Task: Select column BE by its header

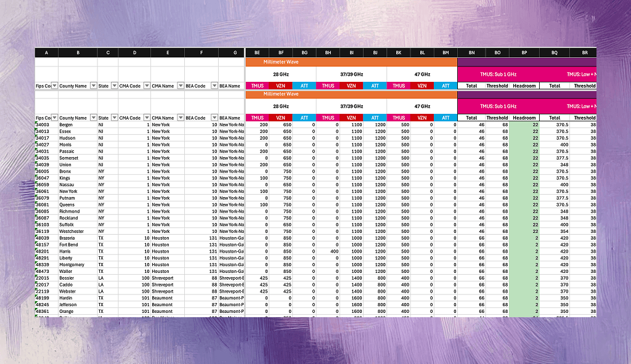Action: 257,52
